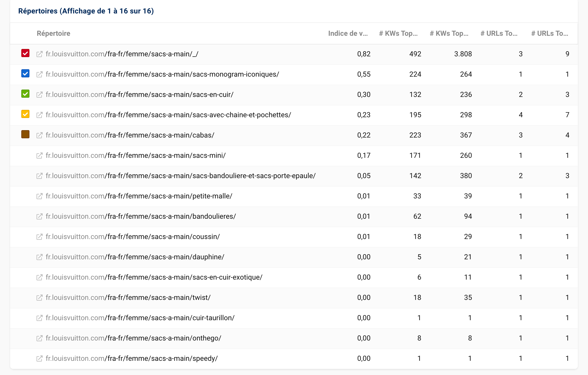Open external link icon for cabas row
Screen dimensions: 588x375
point(39,135)
